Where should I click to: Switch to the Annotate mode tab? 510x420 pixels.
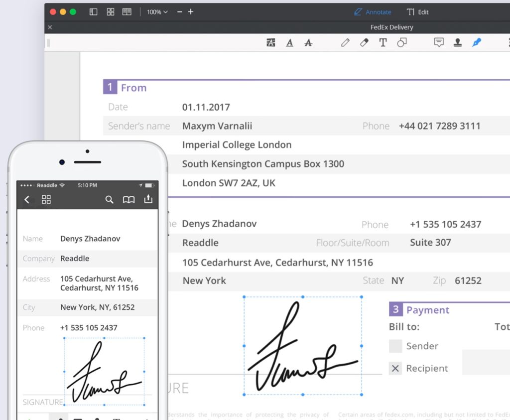click(373, 12)
